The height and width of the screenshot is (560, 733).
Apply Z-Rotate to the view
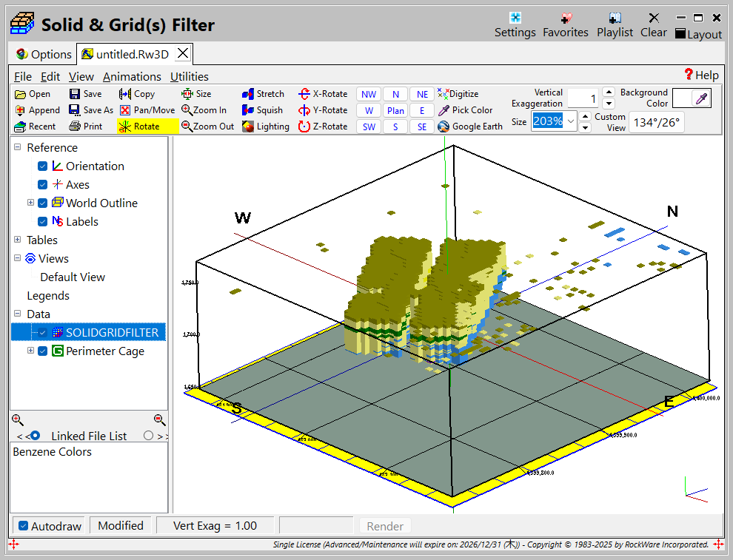point(304,126)
